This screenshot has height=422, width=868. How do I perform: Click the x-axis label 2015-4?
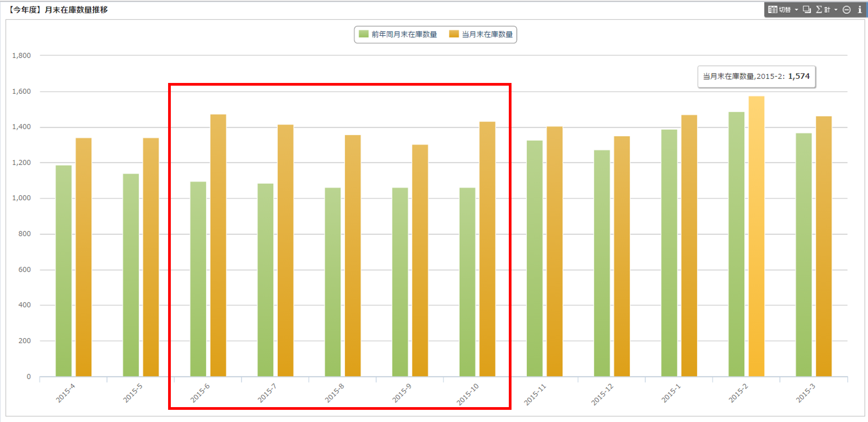pyautogui.click(x=66, y=393)
